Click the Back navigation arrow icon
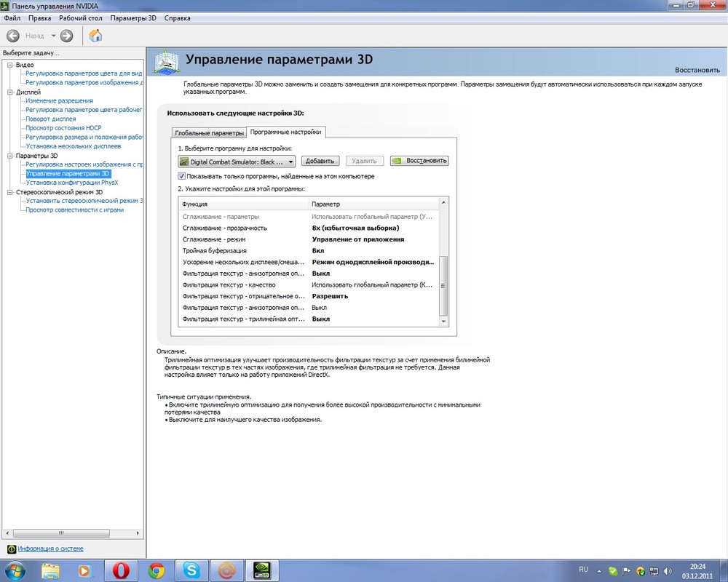Image resolution: width=728 pixels, height=582 pixels. pos(13,36)
